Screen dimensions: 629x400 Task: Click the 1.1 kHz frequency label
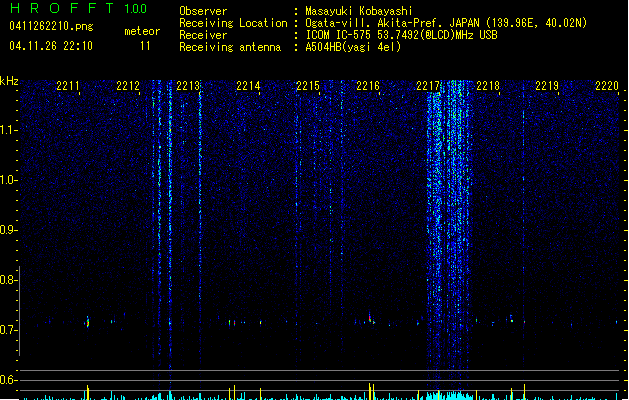(9, 130)
